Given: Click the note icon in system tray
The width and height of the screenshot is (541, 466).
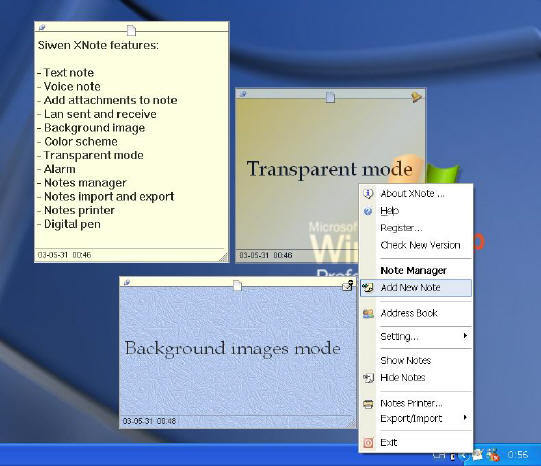Looking at the screenshot, I should [478, 455].
